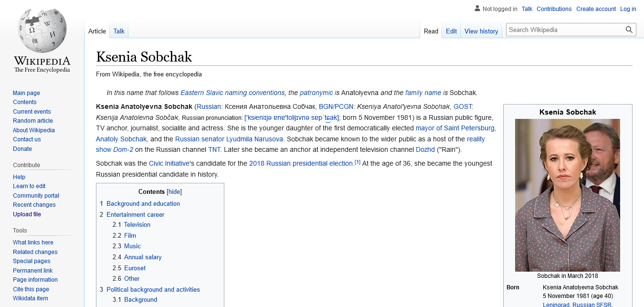Open the Eastern Slavic naming conventions link
The height and width of the screenshot is (307, 644).
coord(232,93)
